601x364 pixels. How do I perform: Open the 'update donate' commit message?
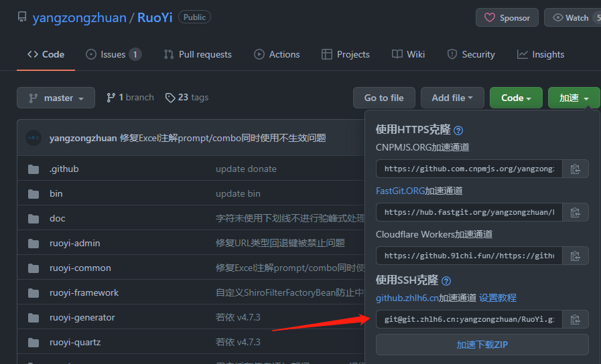point(246,169)
